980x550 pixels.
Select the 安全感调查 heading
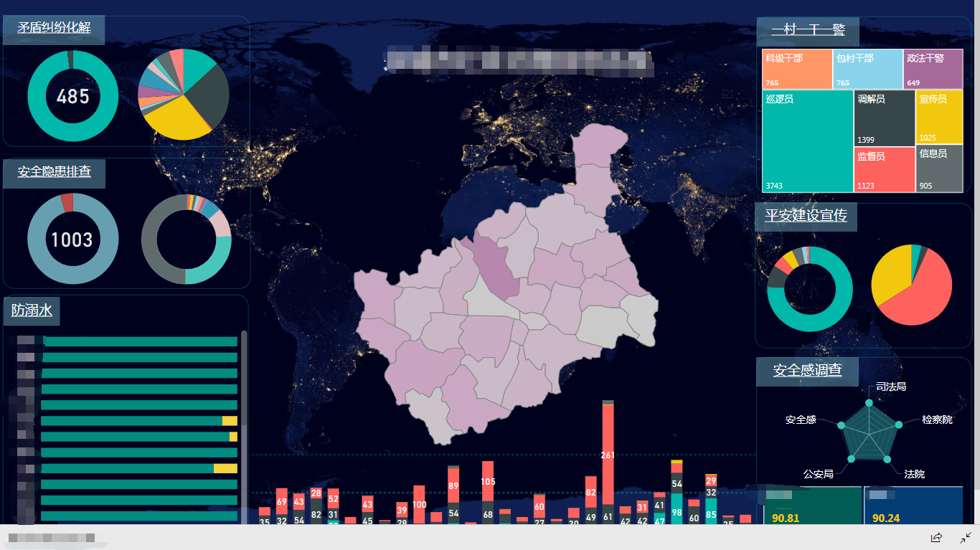807,371
